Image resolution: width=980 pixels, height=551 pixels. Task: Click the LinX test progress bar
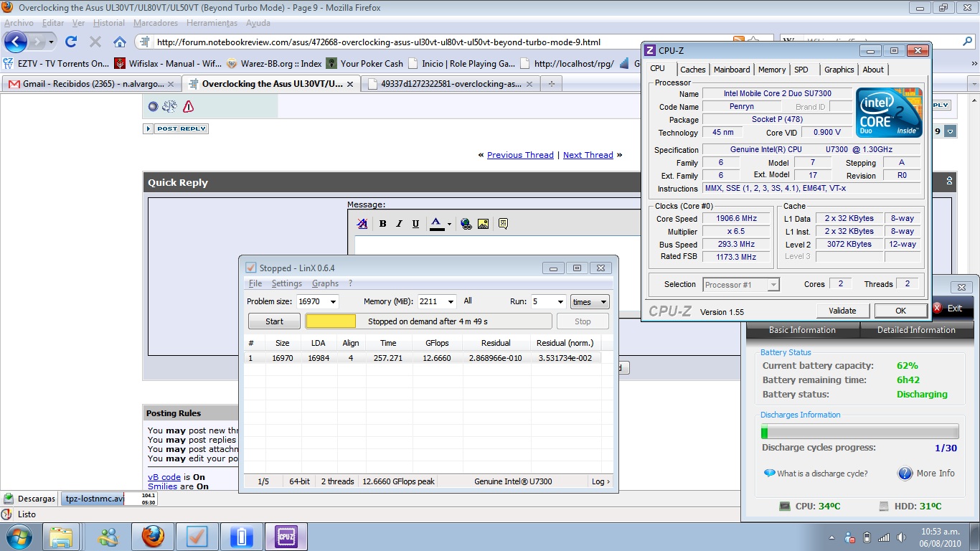click(428, 321)
